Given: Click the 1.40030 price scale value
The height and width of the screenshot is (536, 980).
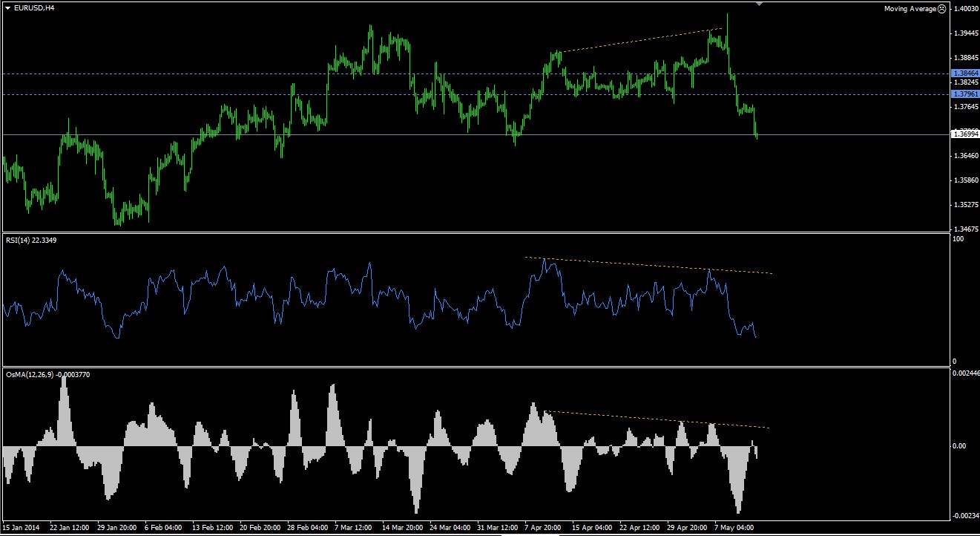Looking at the screenshot, I should point(966,9).
